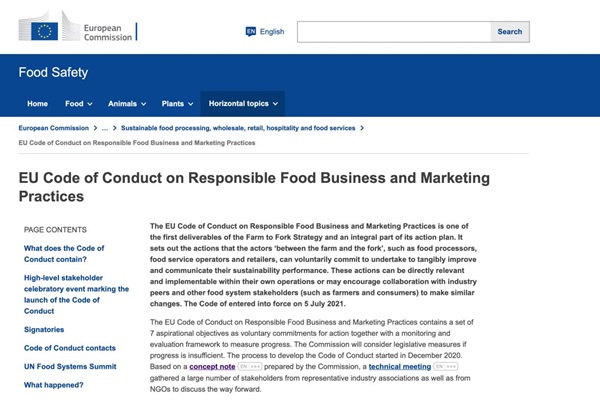Jump to the Signatories section
The height and width of the screenshot is (400, 600).
(x=44, y=330)
